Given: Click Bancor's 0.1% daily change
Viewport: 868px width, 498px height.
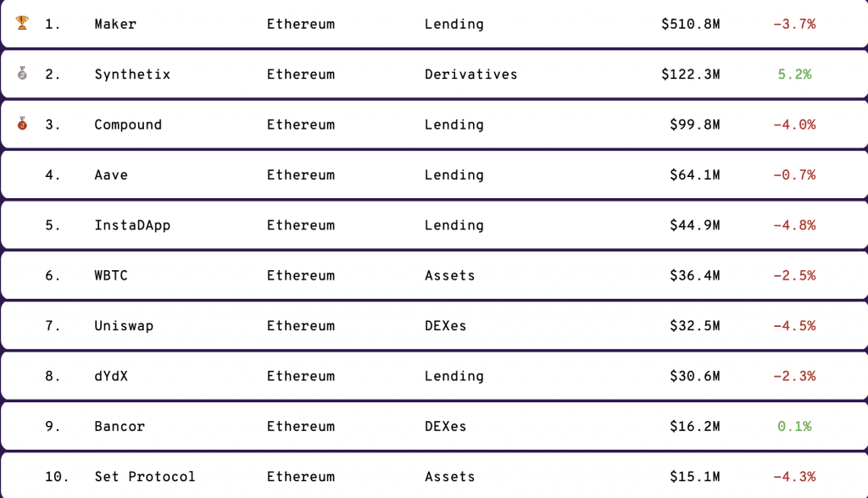Looking at the screenshot, I should [794, 427].
